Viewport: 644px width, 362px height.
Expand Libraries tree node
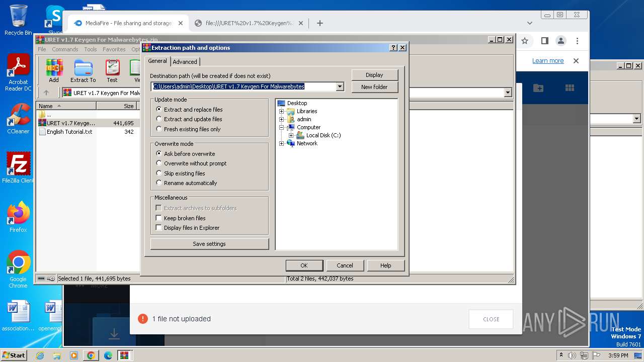click(x=282, y=111)
